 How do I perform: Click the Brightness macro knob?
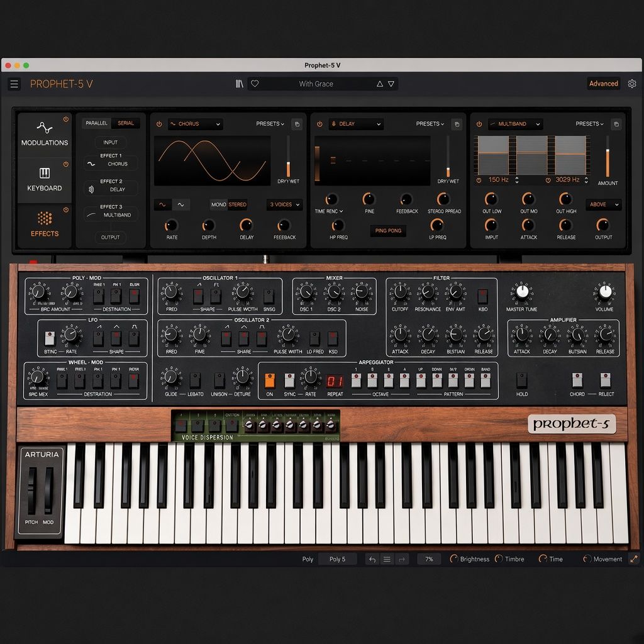tap(454, 559)
